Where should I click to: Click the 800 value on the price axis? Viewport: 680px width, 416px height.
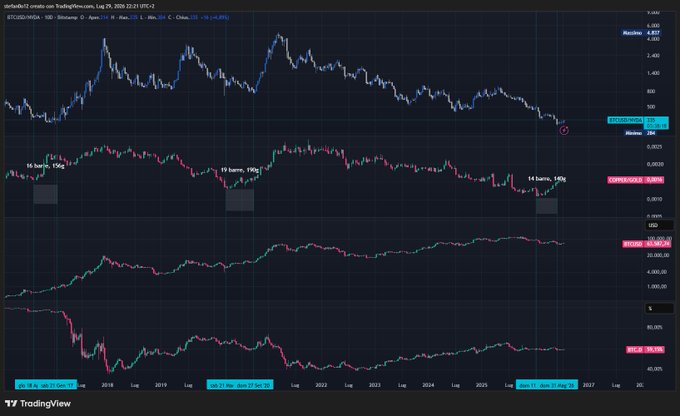[651, 92]
